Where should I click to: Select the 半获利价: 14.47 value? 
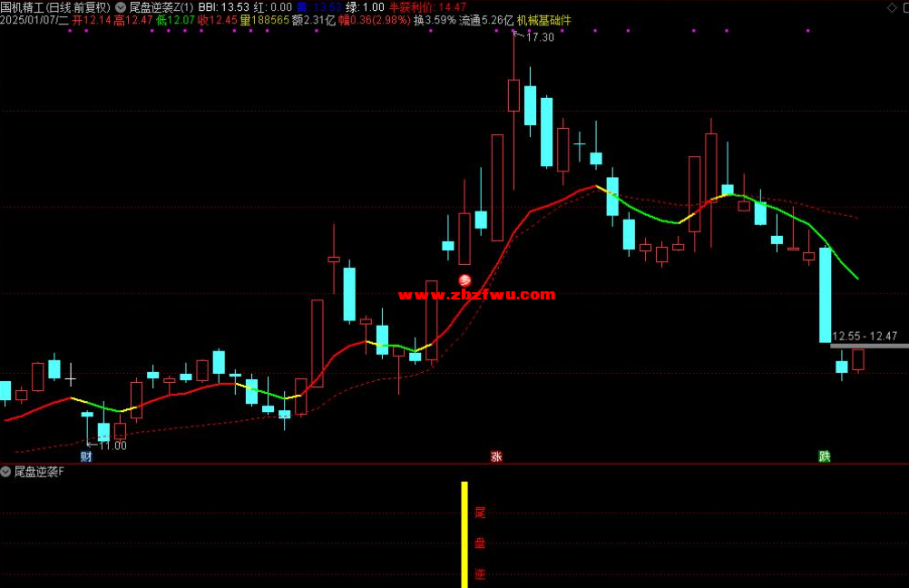tap(427, 7)
